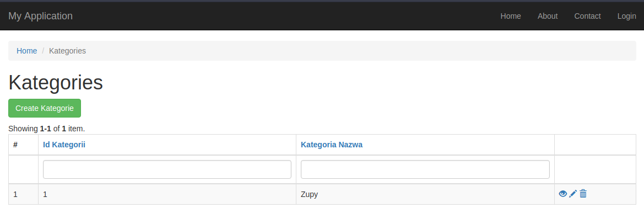Viewport: 644px width, 213px height.
Task: Click the Kategories breadcrumb entry
Action: tap(67, 51)
